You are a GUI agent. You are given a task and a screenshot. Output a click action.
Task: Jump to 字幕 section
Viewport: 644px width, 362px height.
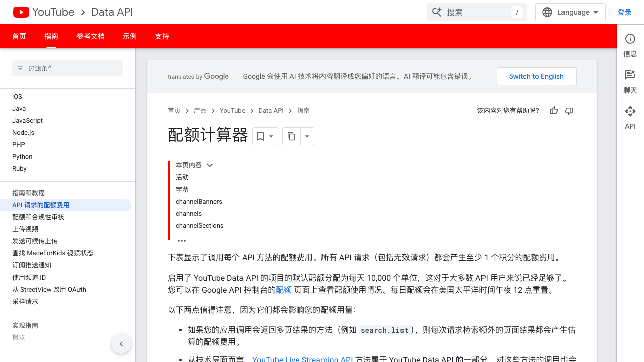tap(182, 190)
